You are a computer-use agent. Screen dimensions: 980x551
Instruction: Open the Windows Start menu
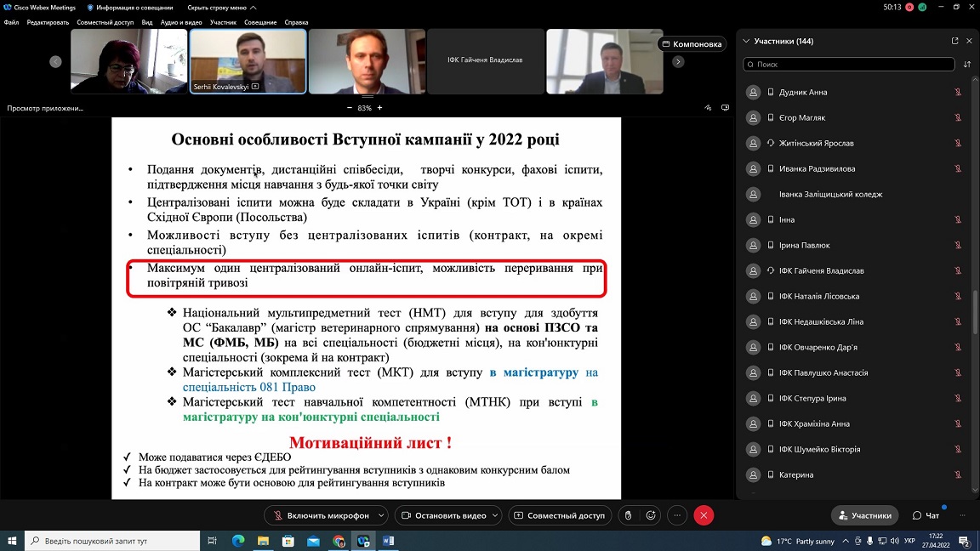point(12,541)
